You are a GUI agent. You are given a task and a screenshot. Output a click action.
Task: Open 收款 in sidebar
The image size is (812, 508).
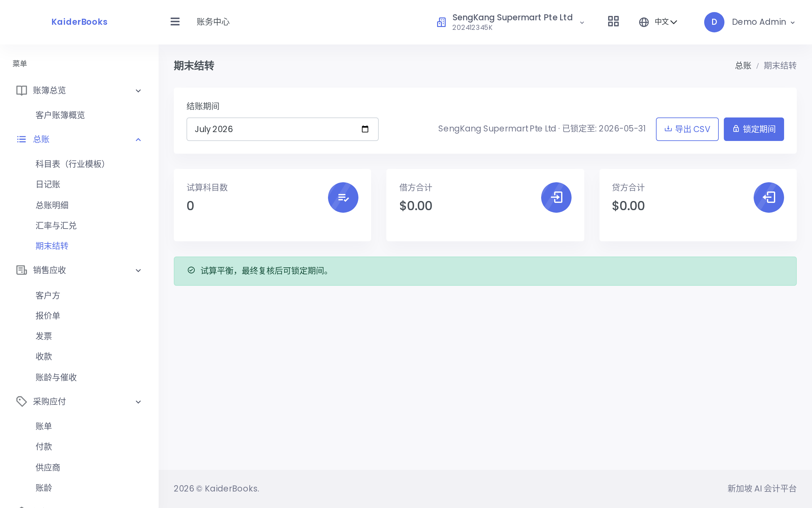coord(44,356)
